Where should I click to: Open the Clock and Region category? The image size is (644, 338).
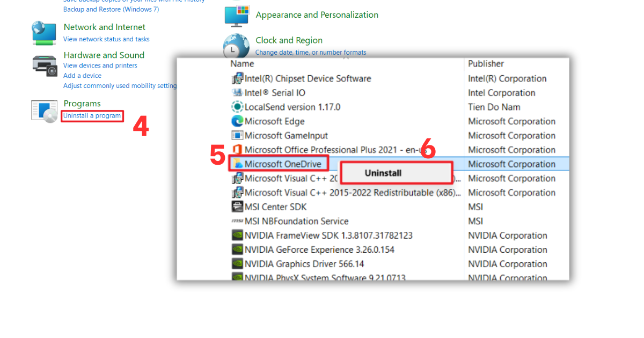click(x=289, y=40)
